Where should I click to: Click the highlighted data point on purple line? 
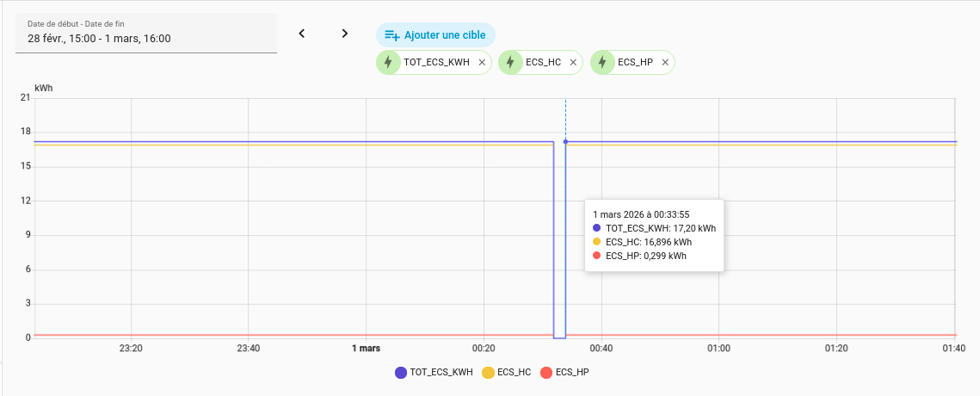565,141
